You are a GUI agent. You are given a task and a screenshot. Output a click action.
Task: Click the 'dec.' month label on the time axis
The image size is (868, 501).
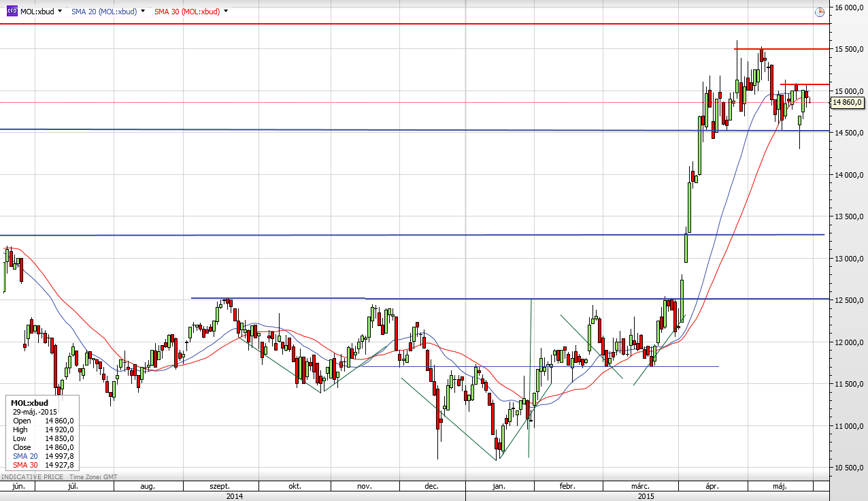click(431, 487)
